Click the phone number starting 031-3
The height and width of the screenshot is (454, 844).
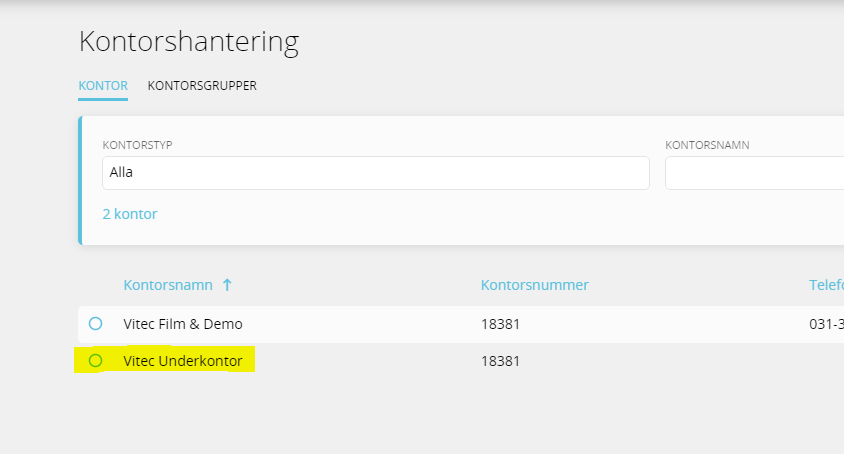point(826,324)
